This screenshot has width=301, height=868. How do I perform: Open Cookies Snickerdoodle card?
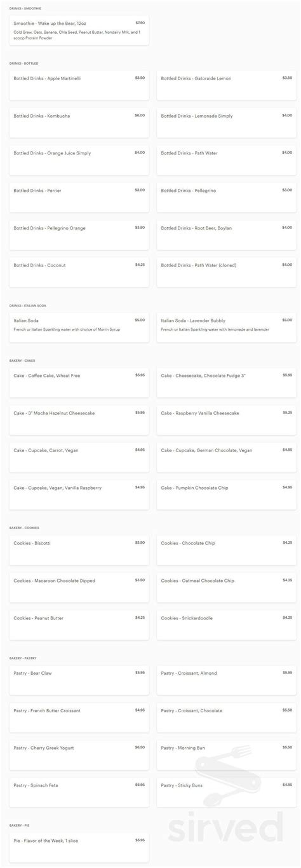coord(227,625)
